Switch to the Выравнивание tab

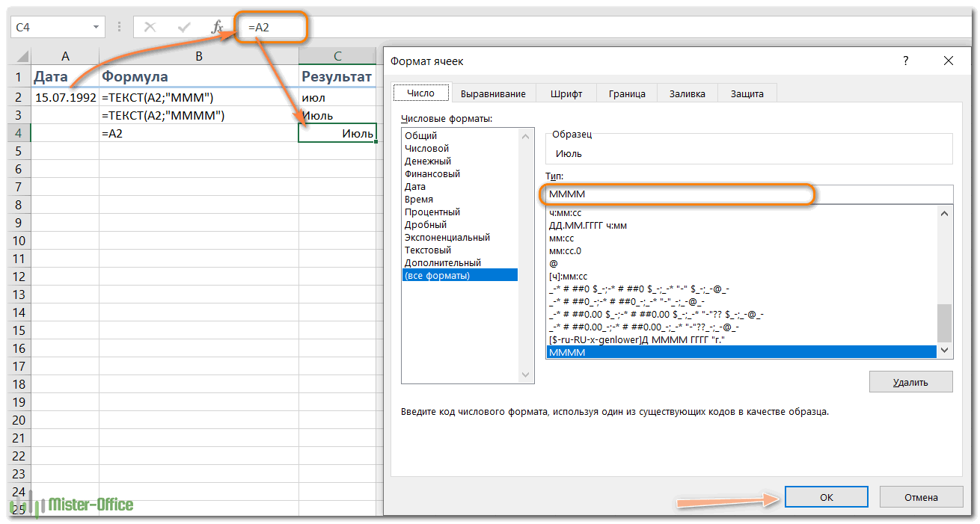pyautogui.click(x=493, y=93)
